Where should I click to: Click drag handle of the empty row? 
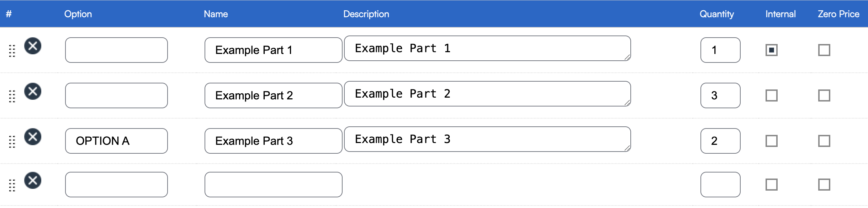[x=12, y=185]
